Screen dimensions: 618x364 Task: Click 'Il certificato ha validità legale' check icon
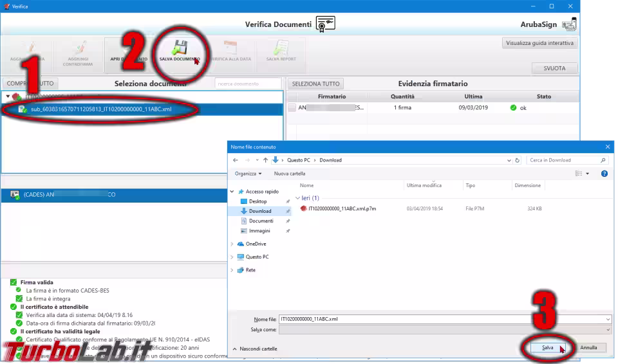[14, 331]
